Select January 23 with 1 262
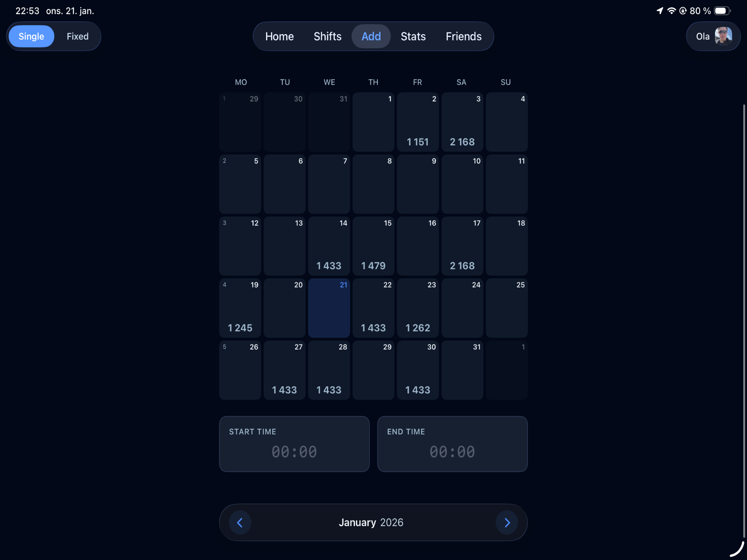Image resolution: width=747 pixels, height=560 pixels. (418, 308)
